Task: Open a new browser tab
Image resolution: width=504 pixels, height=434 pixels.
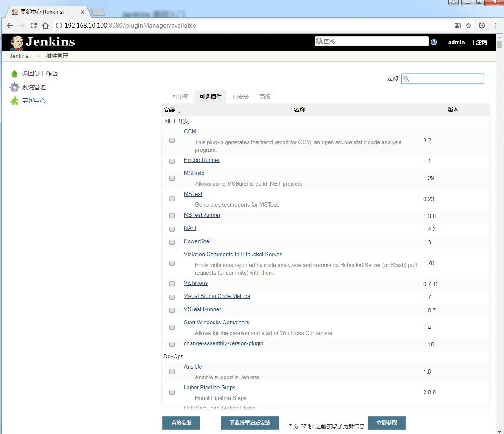Action: (98, 12)
